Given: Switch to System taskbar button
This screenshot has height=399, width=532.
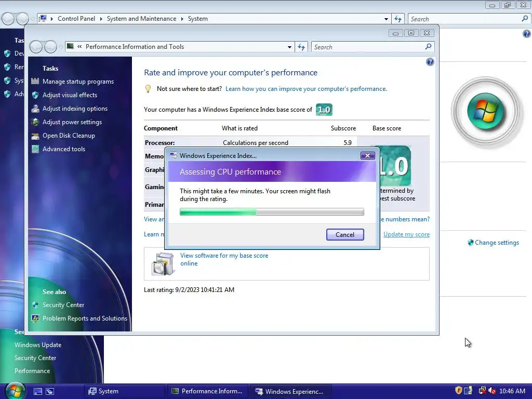Looking at the screenshot, I should [124, 391].
